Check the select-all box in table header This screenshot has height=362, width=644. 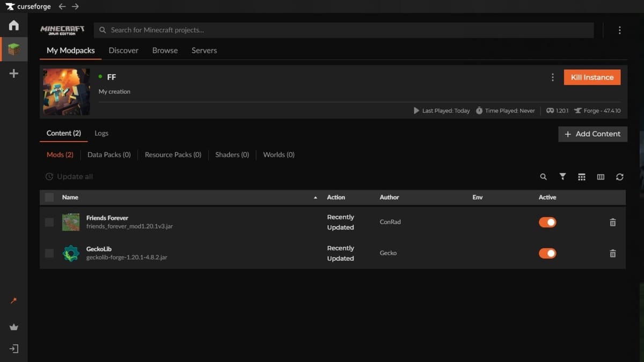click(x=49, y=197)
